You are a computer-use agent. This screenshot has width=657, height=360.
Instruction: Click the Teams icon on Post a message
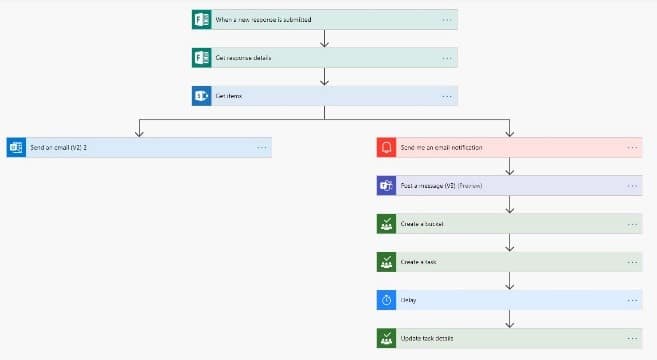tap(386, 186)
